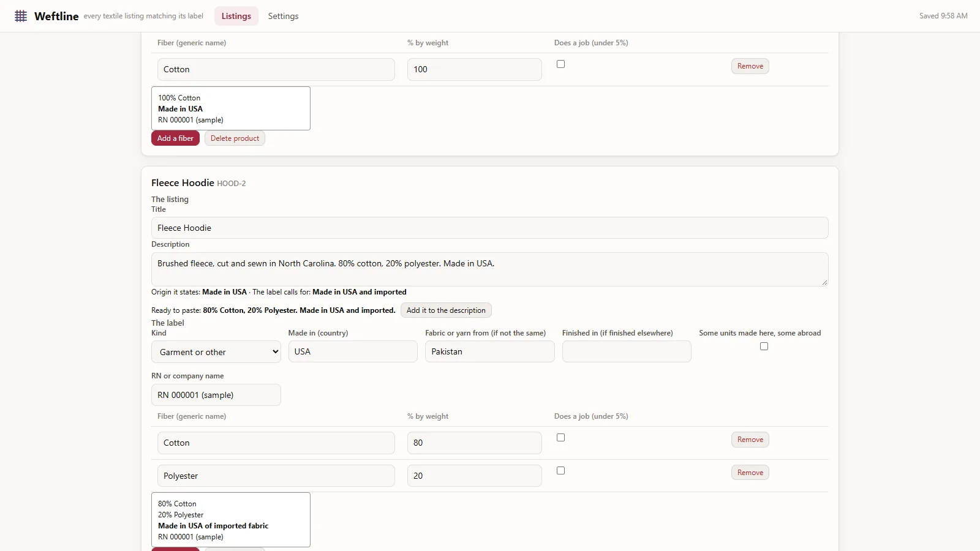Toggle 'Does a job' checkbox for Polyester row
Viewport: 980px width, 551px height.
(560, 471)
